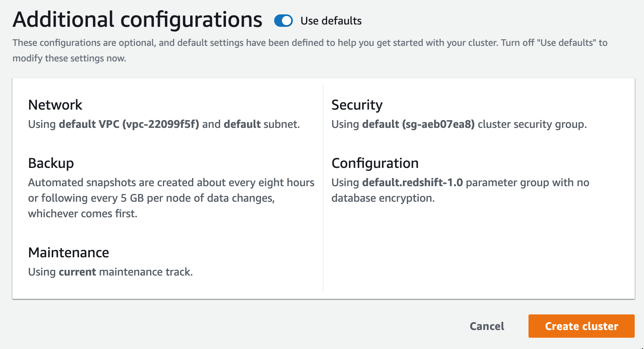The image size is (644, 349).
Task: Click the "database encryption" text
Action: point(383,198)
